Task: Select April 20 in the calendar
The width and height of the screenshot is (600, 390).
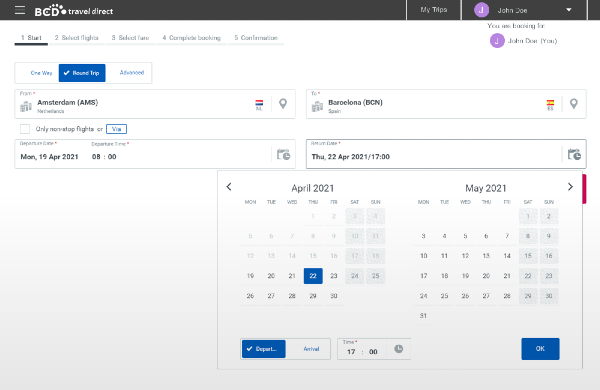Action: pos(271,276)
